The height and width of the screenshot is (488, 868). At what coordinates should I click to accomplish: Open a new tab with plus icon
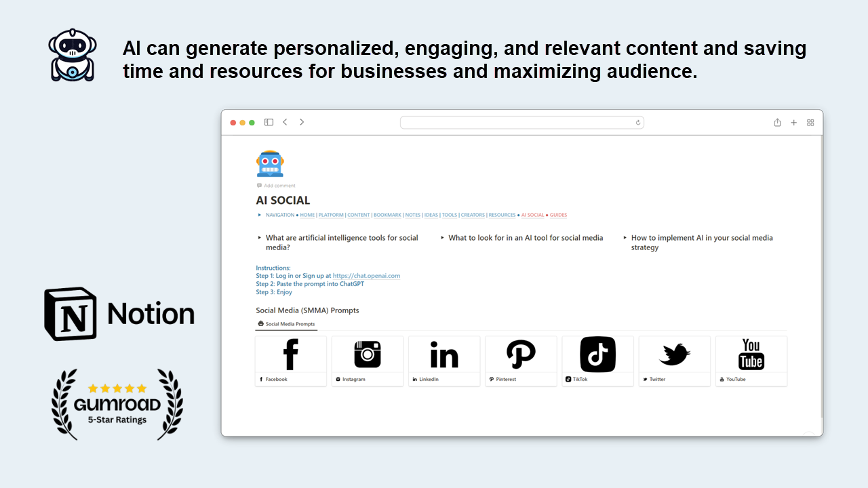pos(794,123)
